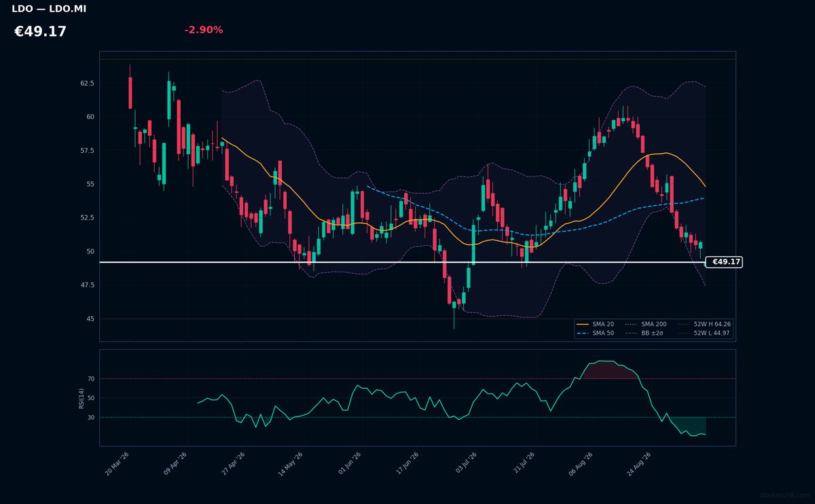Select the SMA 50 legend entry

coord(594,334)
